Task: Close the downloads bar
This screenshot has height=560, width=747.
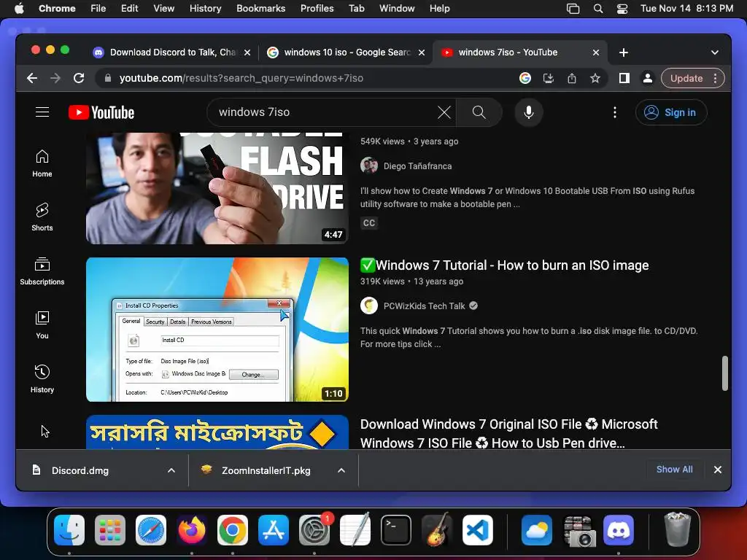Action: coord(718,470)
